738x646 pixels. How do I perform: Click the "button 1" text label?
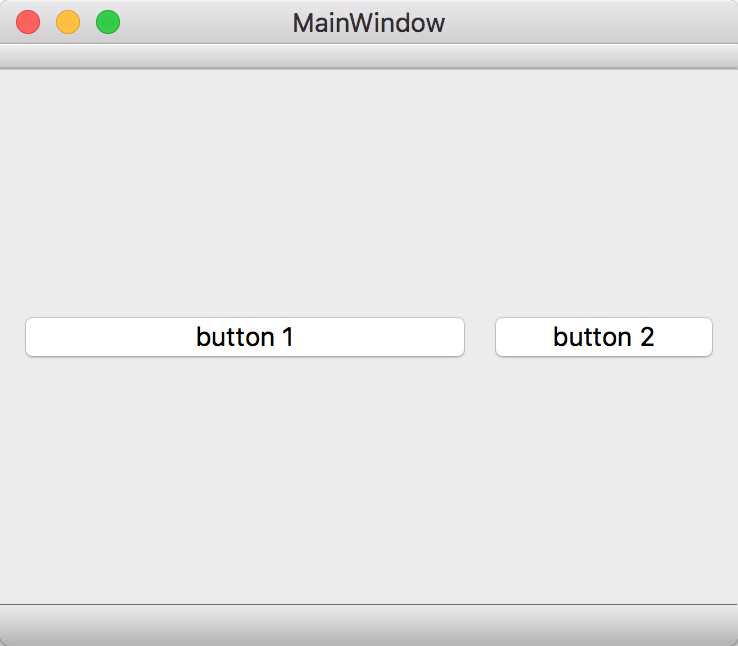(245, 337)
